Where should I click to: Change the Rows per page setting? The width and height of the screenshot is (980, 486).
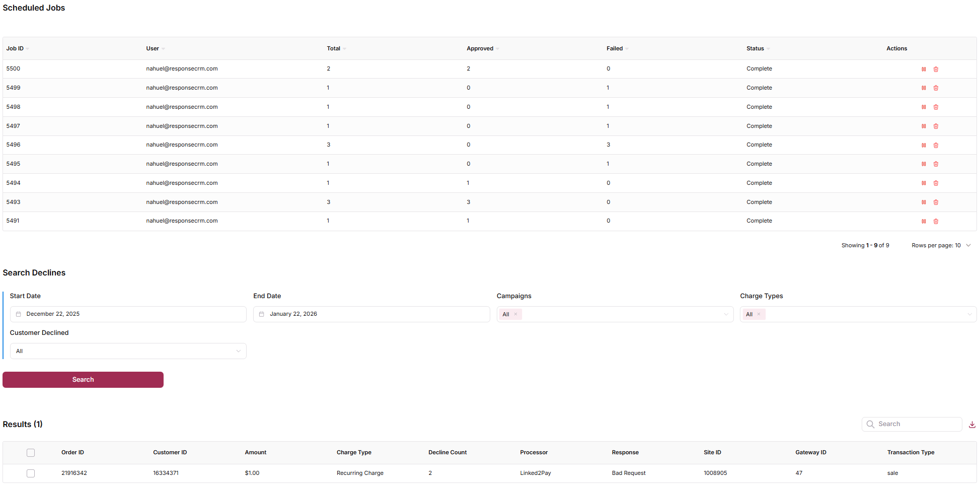coord(941,246)
